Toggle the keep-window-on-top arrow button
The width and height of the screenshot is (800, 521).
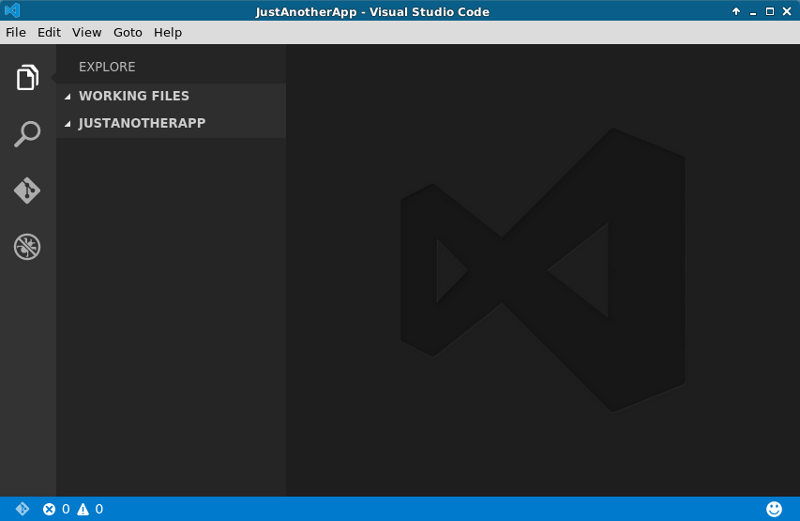coord(737,11)
